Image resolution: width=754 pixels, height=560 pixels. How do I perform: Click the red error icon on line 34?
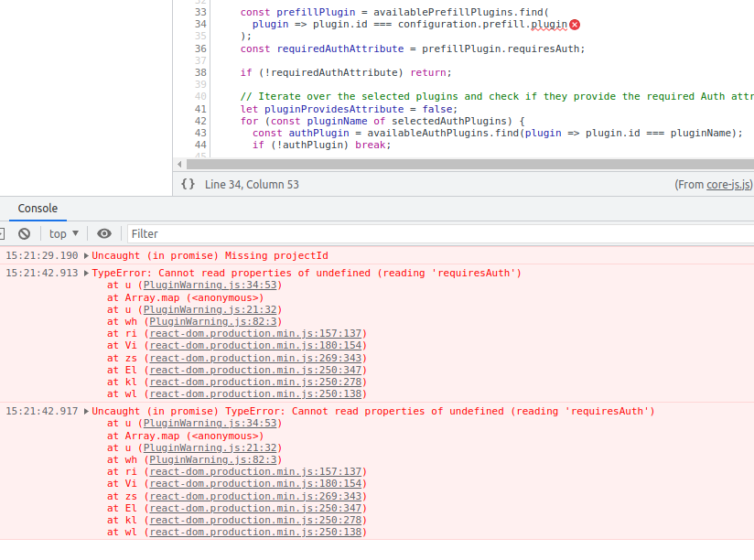click(x=575, y=26)
